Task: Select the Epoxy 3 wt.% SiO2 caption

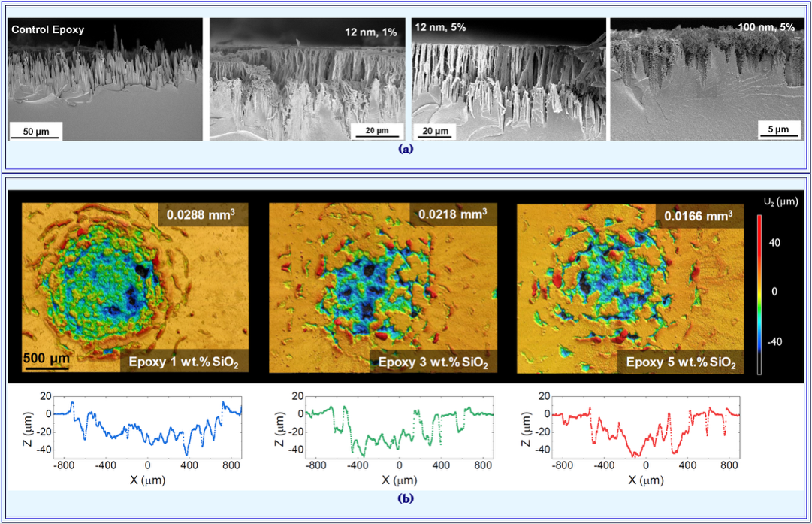Action: coord(433,363)
